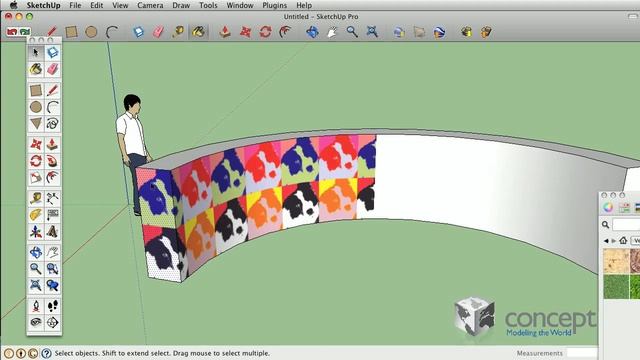Open the File menu
This screenshot has height=360, width=640.
coord(75,5)
